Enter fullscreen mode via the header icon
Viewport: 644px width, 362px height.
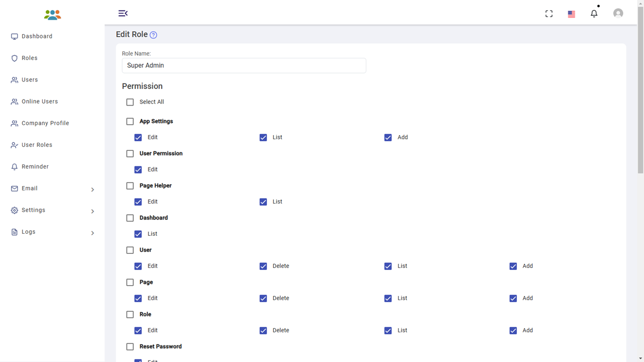[x=549, y=14]
